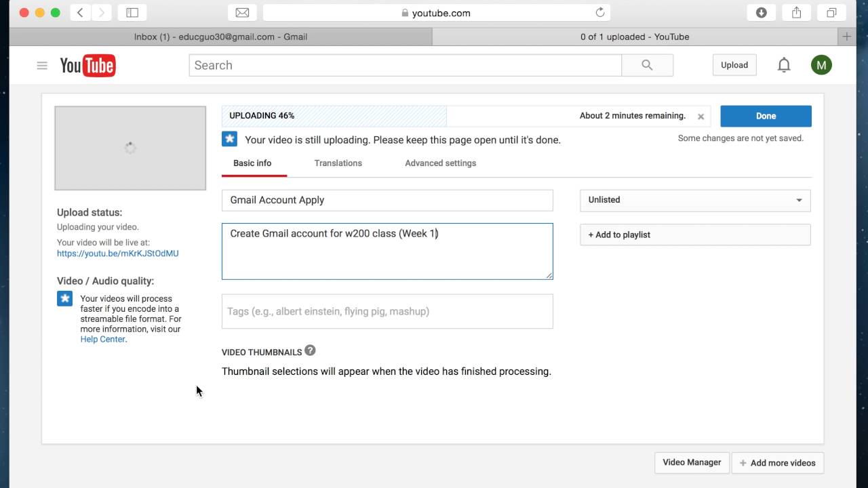The image size is (868, 488).
Task: Click the Tags input field
Action: click(387, 311)
